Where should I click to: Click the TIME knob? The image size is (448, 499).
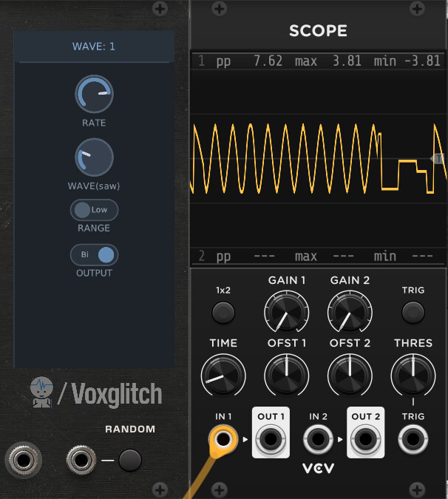point(223,375)
